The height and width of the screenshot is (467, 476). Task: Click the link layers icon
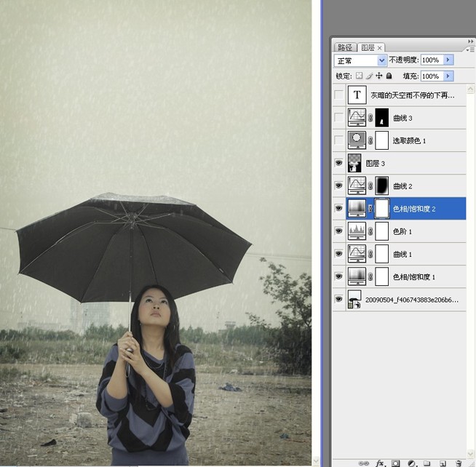click(x=363, y=463)
